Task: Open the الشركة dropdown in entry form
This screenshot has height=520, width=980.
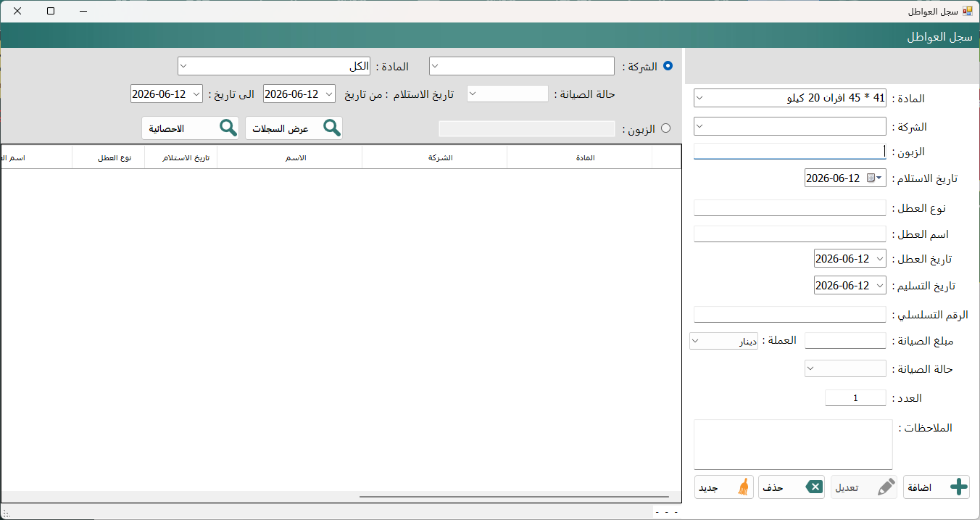Action: pos(699,126)
